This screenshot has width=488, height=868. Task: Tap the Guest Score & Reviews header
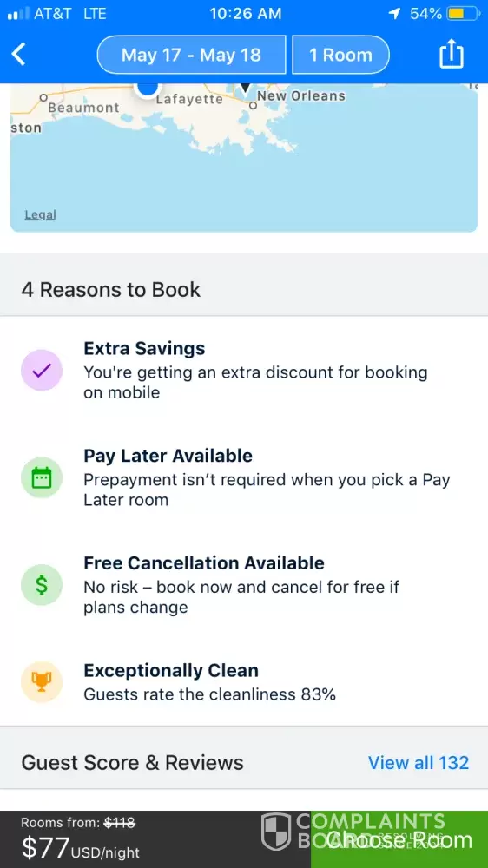(x=132, y=762)
